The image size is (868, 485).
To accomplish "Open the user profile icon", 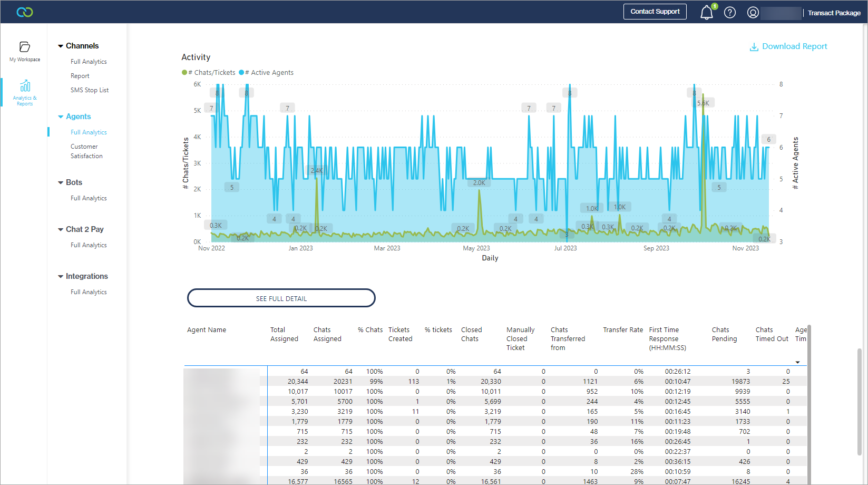I will click(x=753, y=13).
